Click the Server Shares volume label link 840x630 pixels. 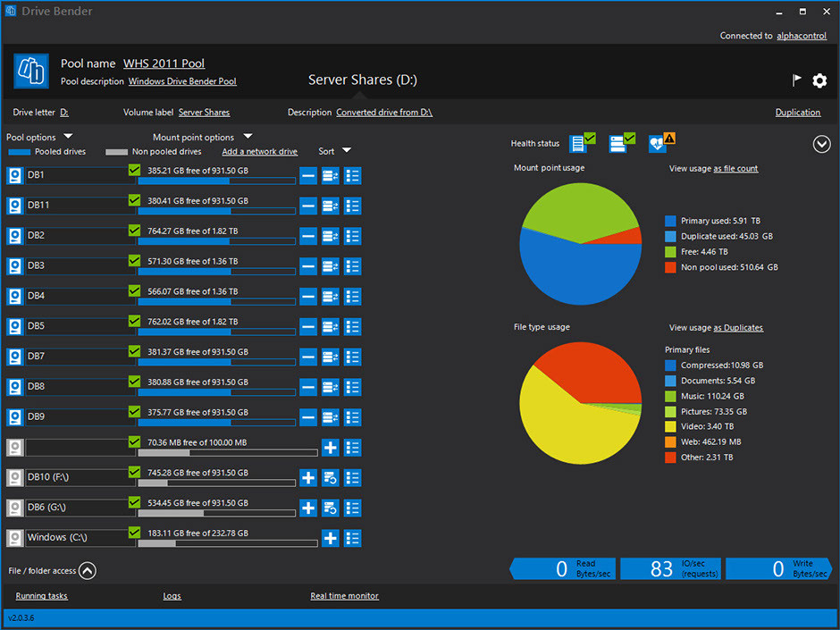coord(204,113)
